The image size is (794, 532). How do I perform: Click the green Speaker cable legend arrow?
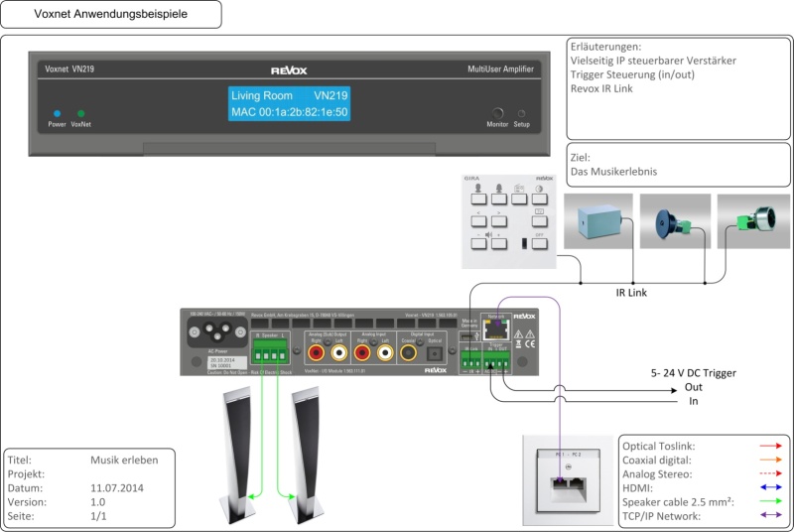(x=771, y=501)
